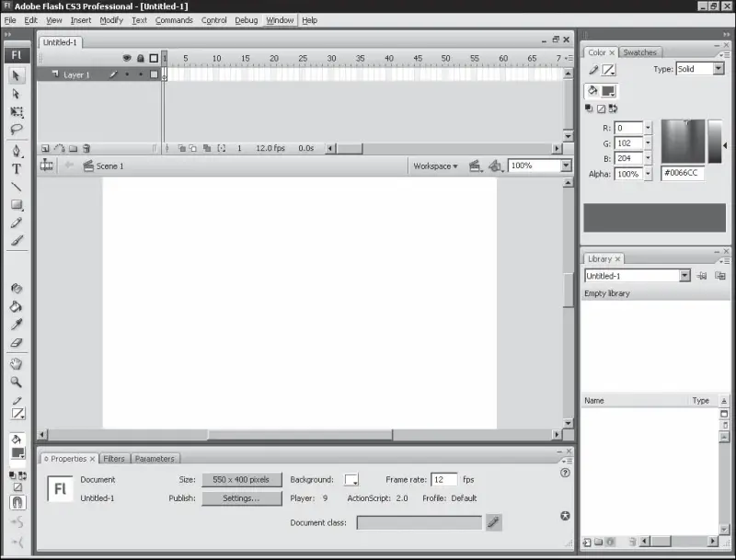Pick the Paint Bucket tool in toolbar
736x560 pixels.
click(x=17, y=307)
